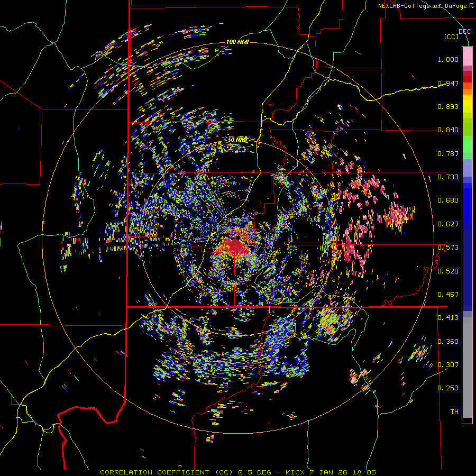
Task: Click the 0.680 value on the color scale
Action: coord(448,200)
